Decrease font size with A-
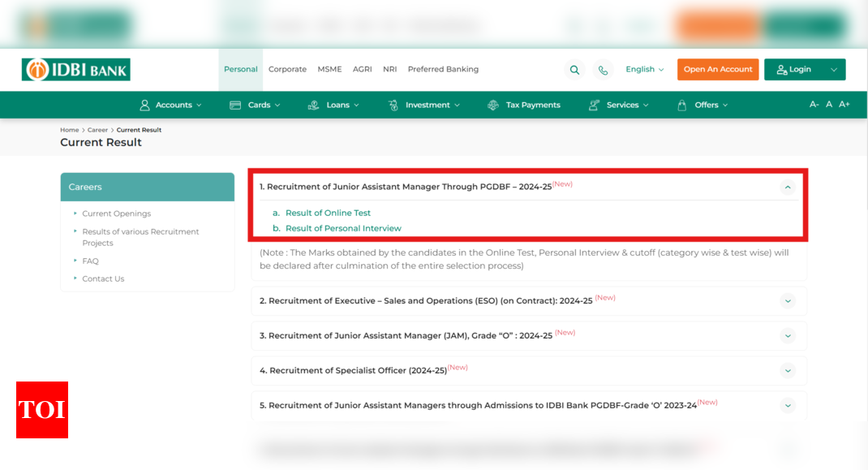 (x=814, y=104)
